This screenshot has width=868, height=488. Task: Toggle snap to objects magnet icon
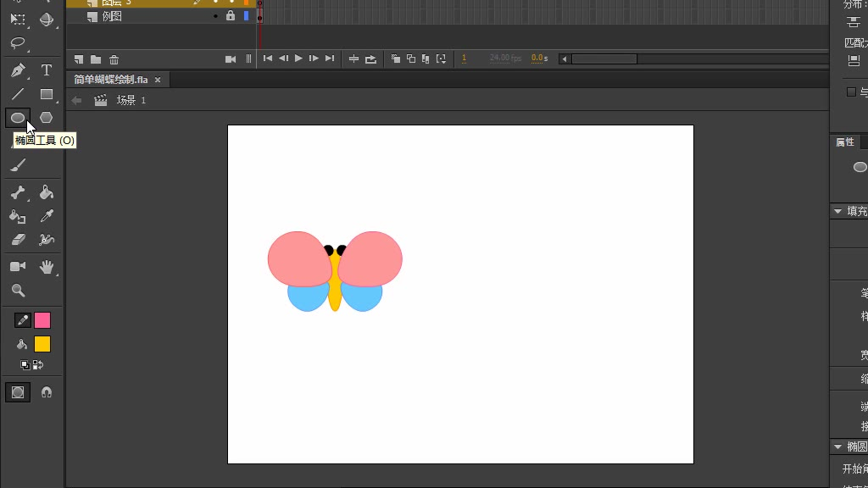47,392
